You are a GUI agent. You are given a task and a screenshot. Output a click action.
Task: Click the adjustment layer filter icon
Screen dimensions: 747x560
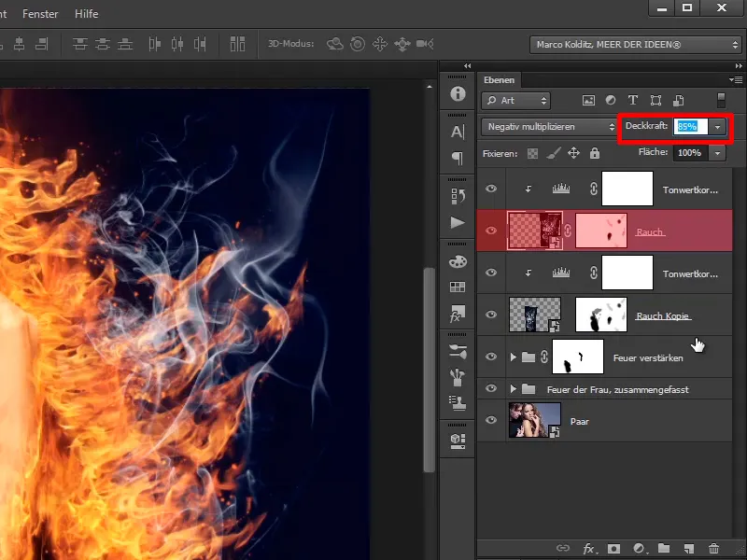pos(611,100)
